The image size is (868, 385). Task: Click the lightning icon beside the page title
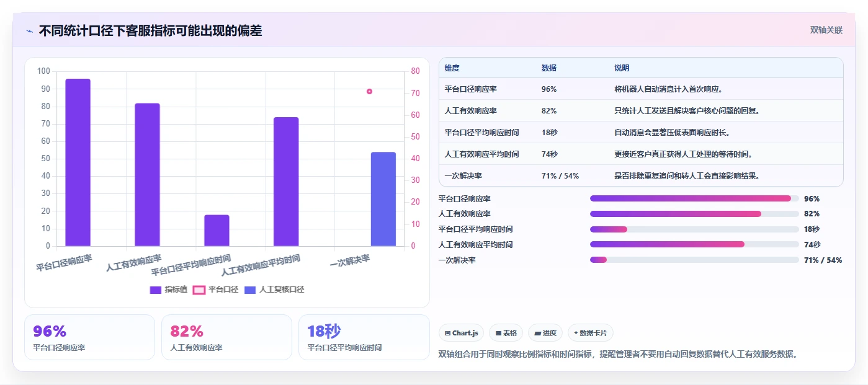pyautogui.click(x=29, y=31)
